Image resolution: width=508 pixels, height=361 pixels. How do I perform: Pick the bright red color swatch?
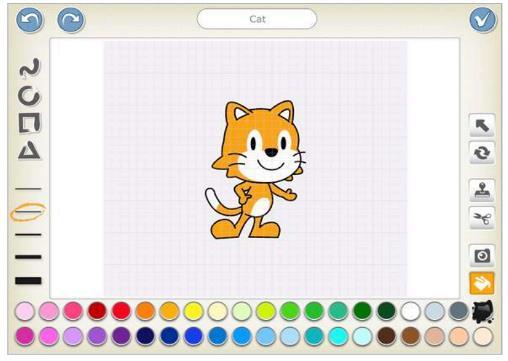[121, 311]
